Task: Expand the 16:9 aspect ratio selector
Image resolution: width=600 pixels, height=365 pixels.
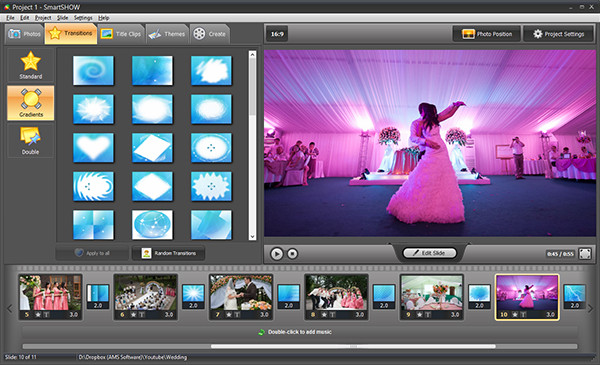Action: [x=277, y=34]
